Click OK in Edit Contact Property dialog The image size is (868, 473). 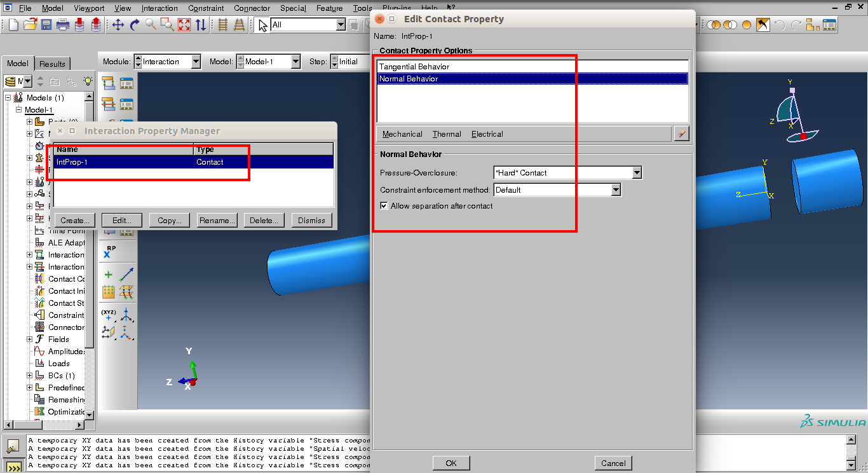coord(451,463)
